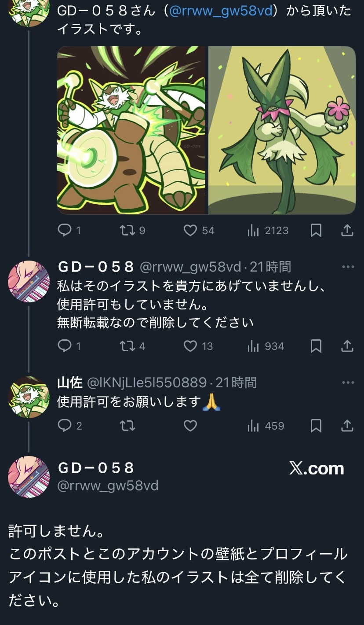Share 山佐's reply via share icon

[x=347, y=426]
